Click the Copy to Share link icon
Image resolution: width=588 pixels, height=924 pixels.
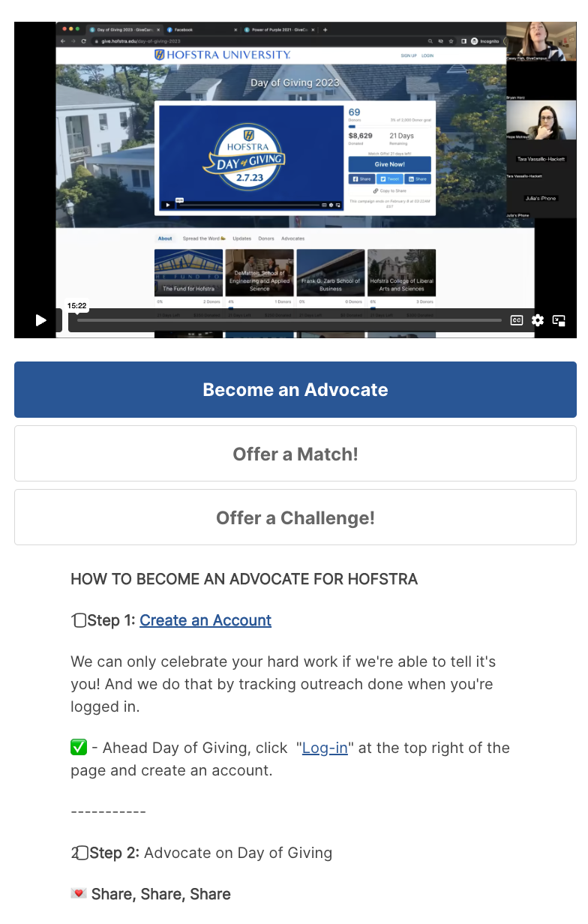pyautogui.click(x=376, y=191)
